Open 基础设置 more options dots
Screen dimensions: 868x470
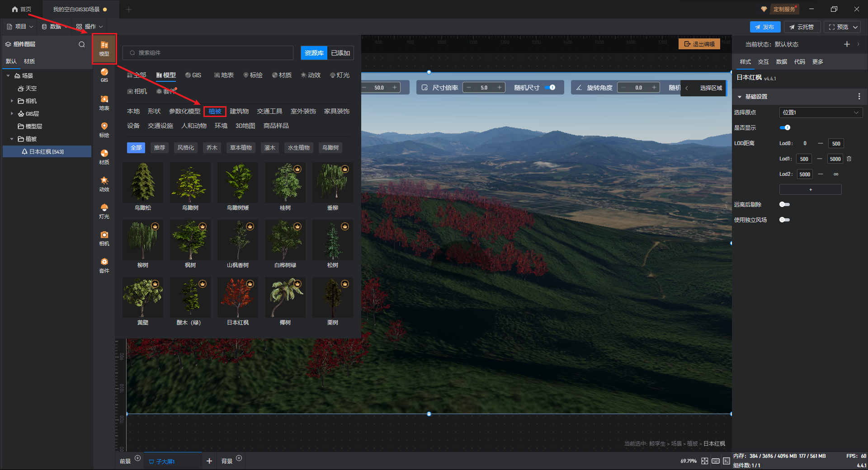tap(859, 96)
